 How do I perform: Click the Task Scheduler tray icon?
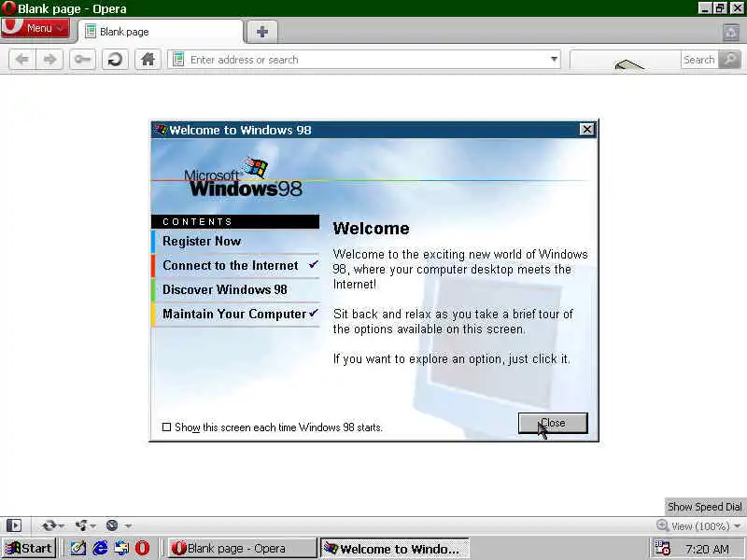pyautogui.click(x=662, y=548)
